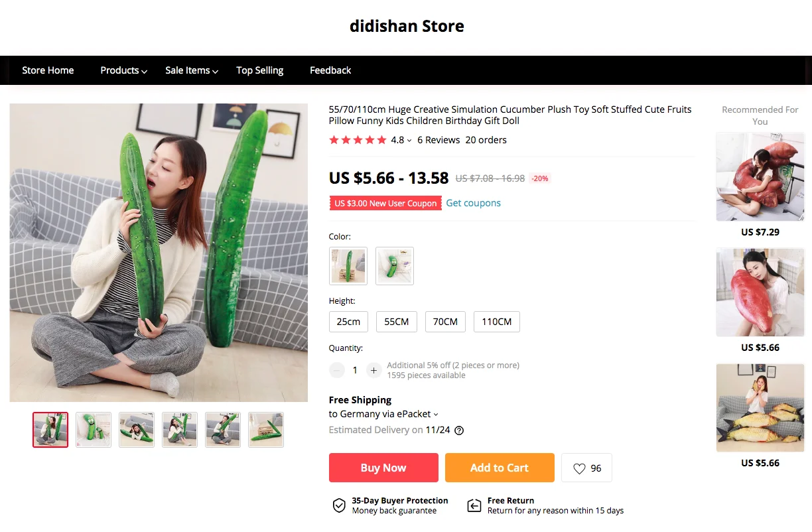The width and height of the screenshot is (812, 532).
Task: Click the Buyer Protection shield icon
Action: (x=339, y=506)
